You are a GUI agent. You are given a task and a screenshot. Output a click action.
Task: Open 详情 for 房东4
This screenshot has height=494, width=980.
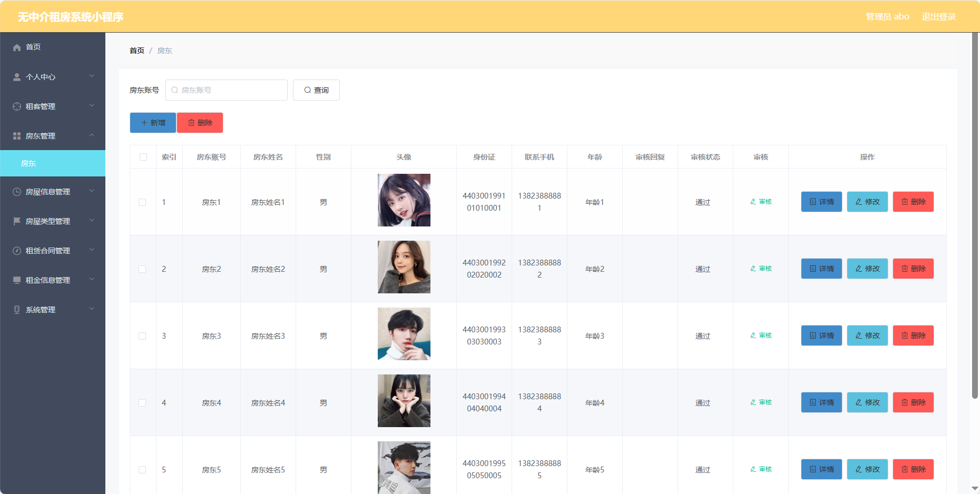(x=821, y=402)
